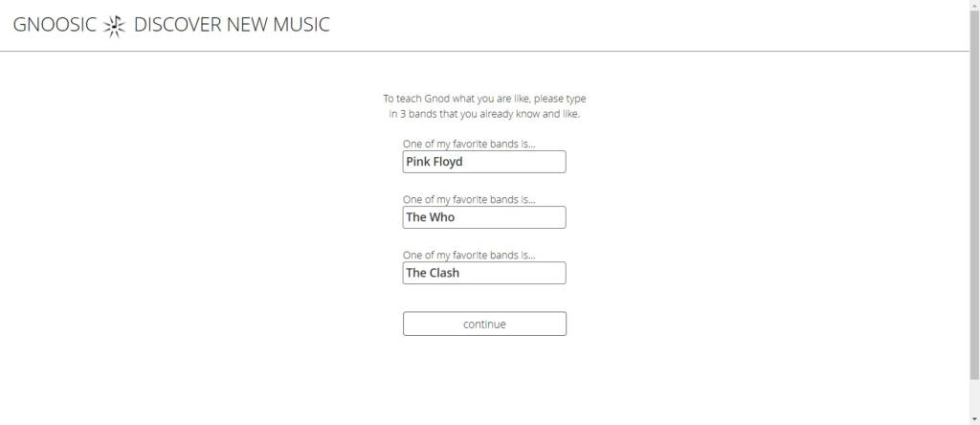Viewport: 980px width, 425px height.
Task: Click the horizontal divider under the header
Action: tap(484, 52)
